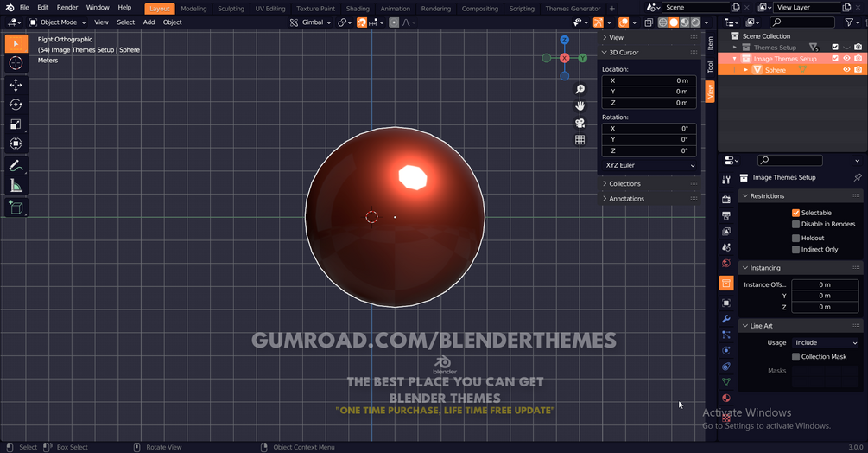
Task: Select the Move tool
Action: (16, 85)
